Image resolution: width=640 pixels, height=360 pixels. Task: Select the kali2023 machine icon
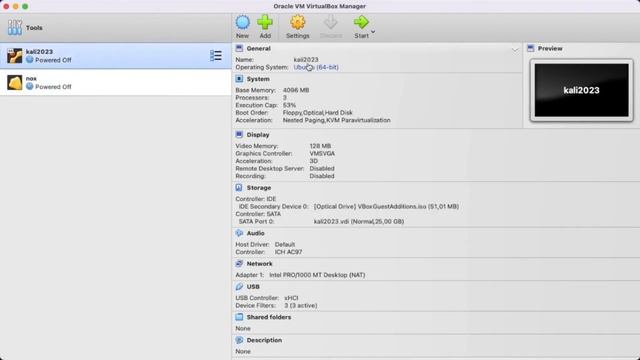coord(15,56)
